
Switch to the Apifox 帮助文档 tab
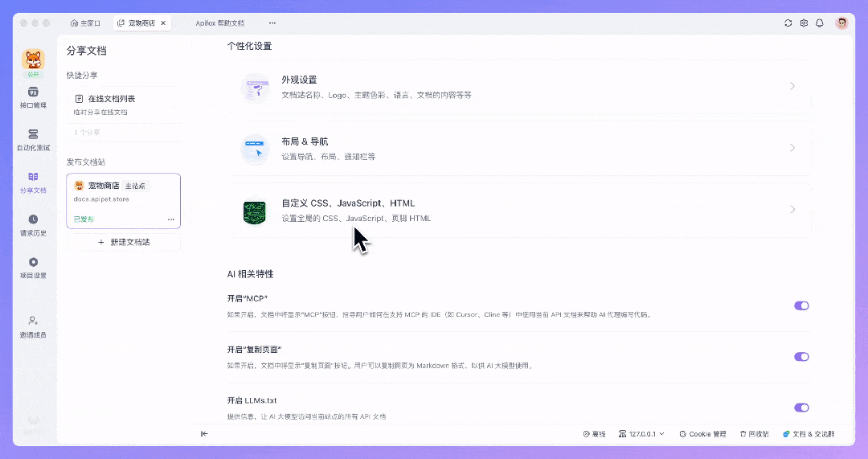pyautogui.click(x=219, y=23)
